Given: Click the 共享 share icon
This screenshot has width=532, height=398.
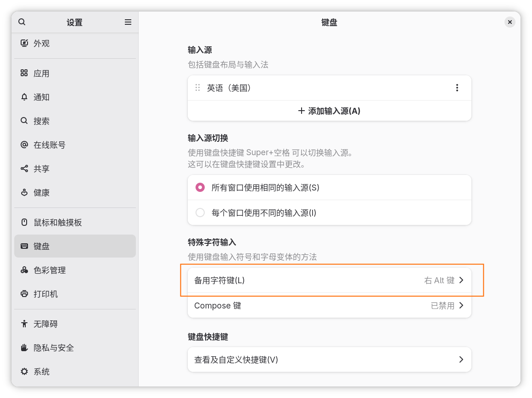Looking at the screenshot, I should (24, 169).
